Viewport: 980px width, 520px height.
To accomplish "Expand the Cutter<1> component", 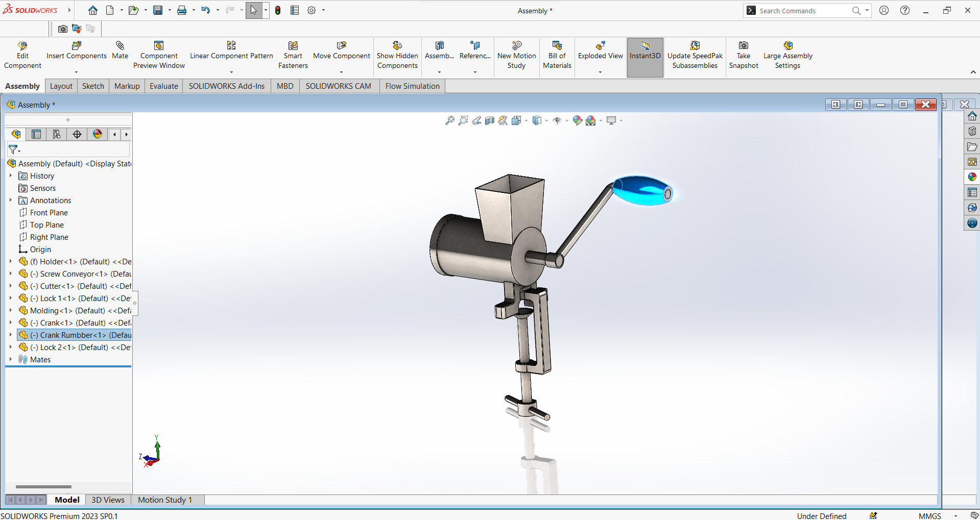I will click(10, 286).
